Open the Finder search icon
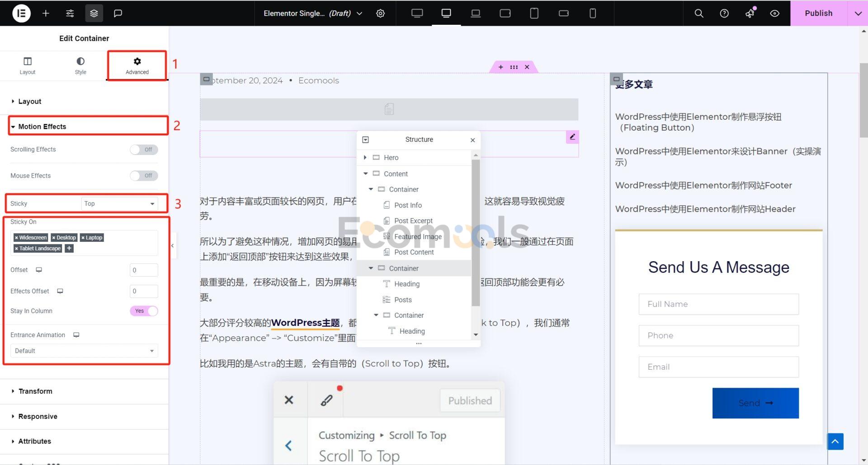This screenshot has width=868, height=465. 699,13
